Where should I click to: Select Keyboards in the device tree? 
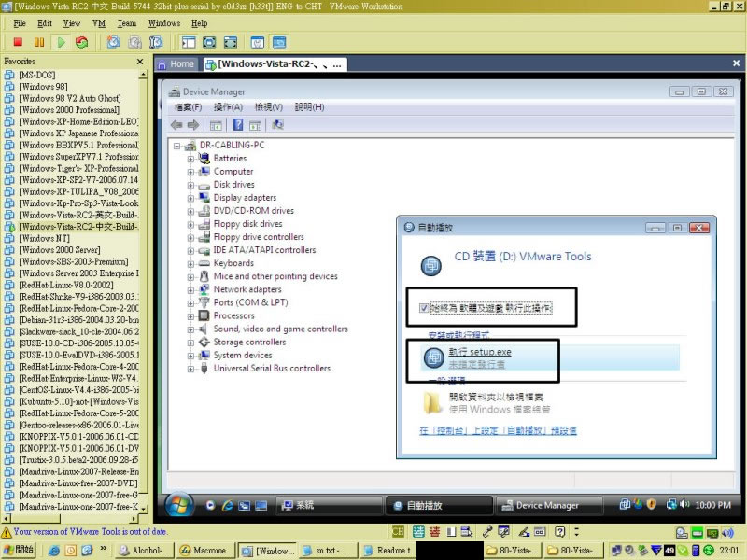click(x=233, y=263)
